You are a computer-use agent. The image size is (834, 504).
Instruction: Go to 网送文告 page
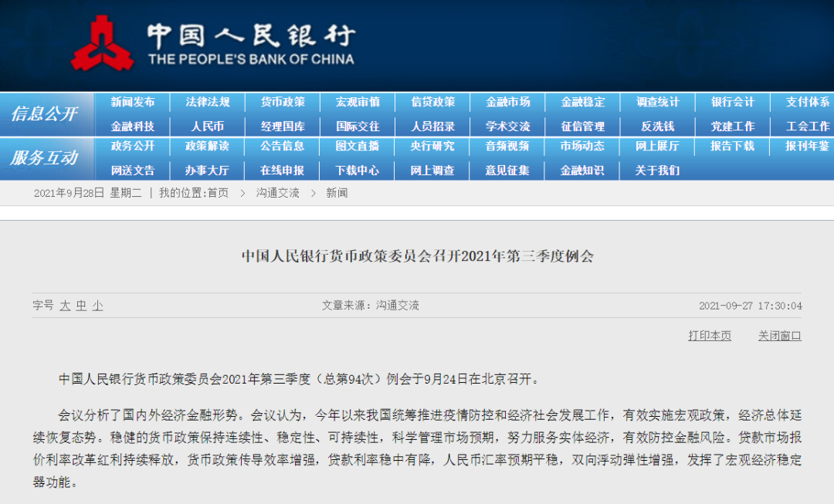tap(133, 170)
